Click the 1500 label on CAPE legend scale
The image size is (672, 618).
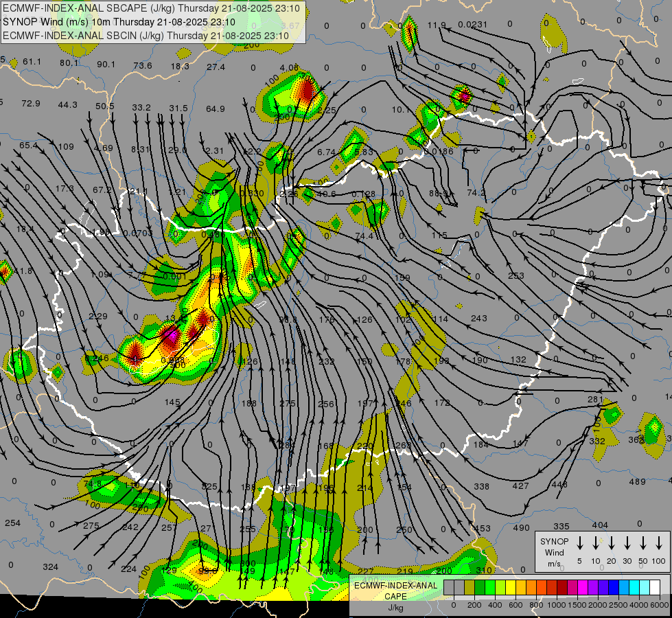(577, 605)
